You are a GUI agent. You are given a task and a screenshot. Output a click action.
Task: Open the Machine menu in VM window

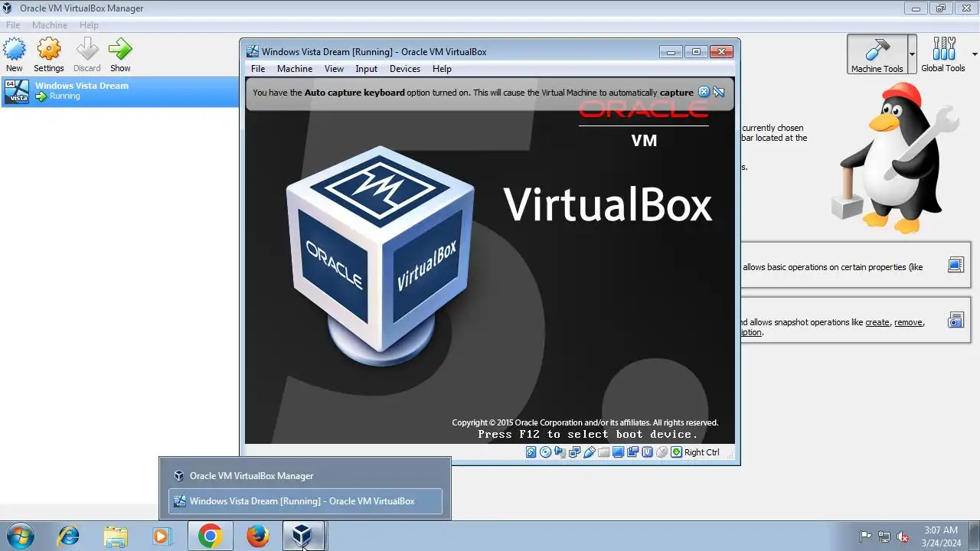[295, 69]
